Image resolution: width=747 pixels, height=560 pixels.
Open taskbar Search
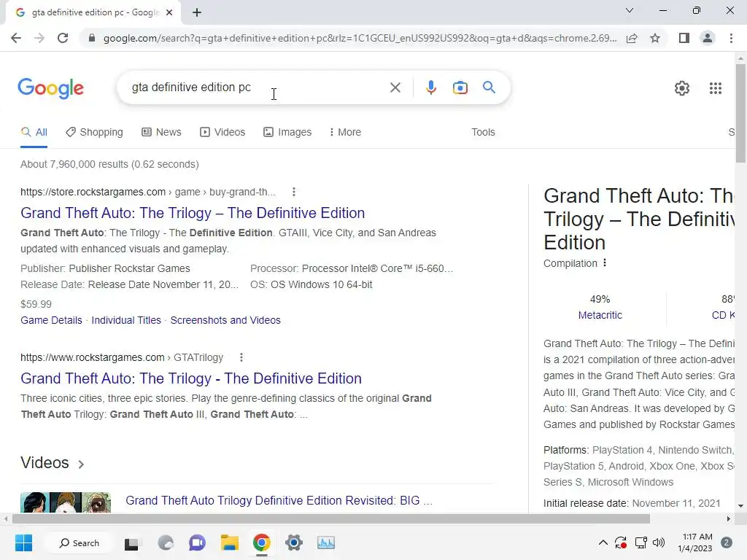(x=80, y=542)
